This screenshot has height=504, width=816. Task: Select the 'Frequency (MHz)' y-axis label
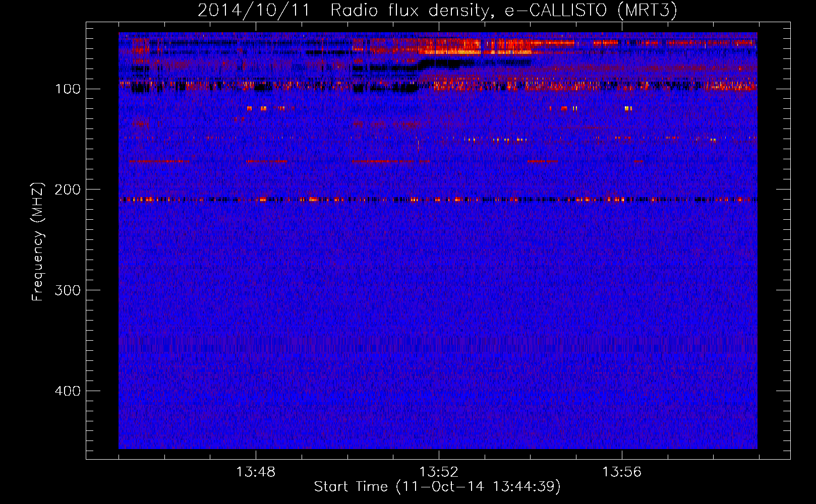[x=38, y=242]
